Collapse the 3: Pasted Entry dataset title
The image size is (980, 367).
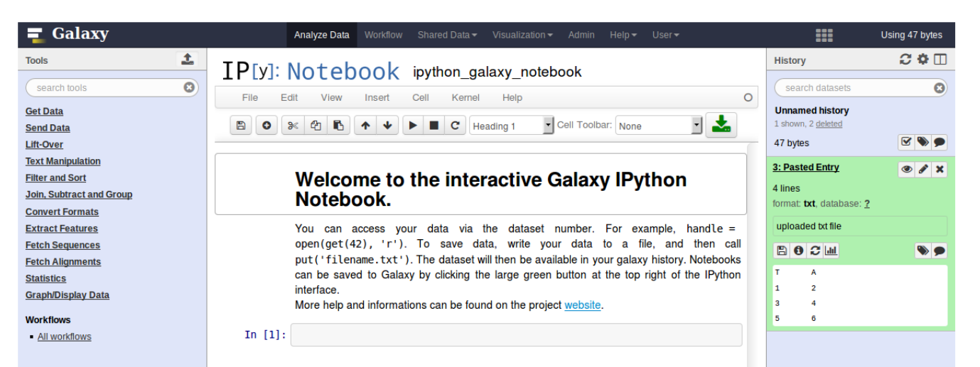click(x=806, y=168)
